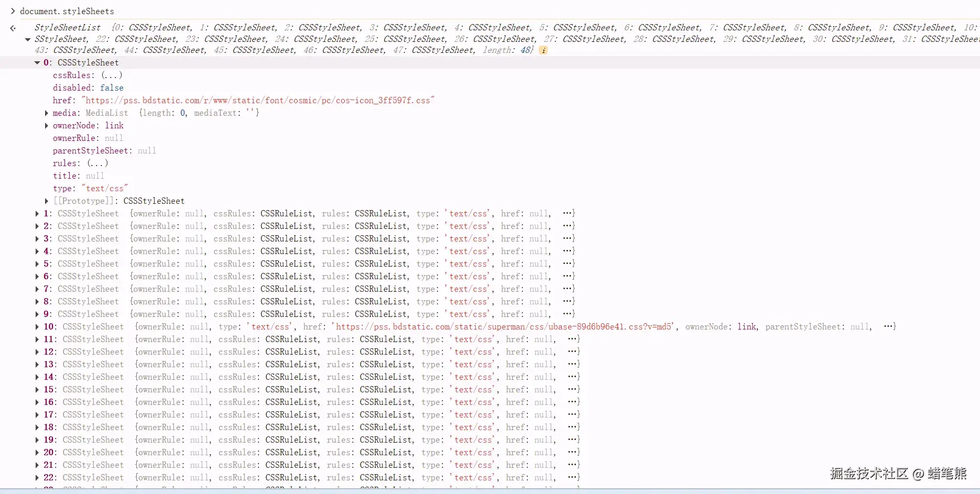Select the document.styleSheets command text
The image size is (980, 494).
(x=67, y=12)
